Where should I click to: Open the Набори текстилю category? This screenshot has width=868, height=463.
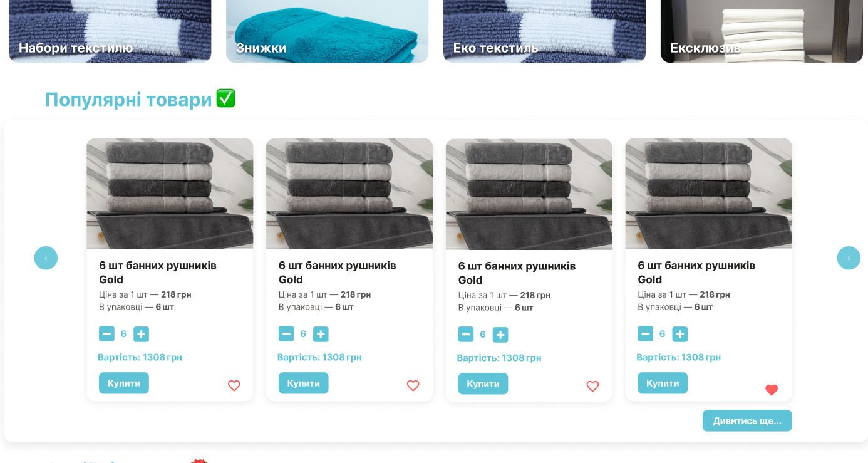pyautogui.click(x=110, y=31)
